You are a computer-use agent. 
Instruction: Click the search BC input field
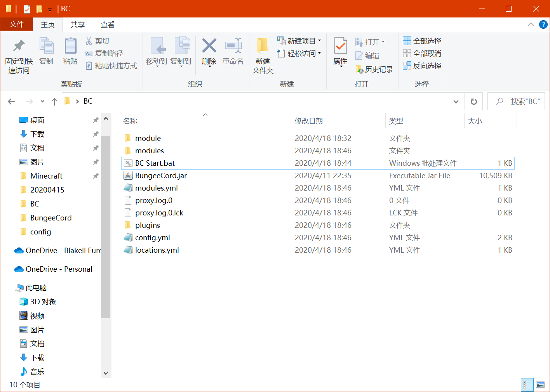[x=516, y=101]
